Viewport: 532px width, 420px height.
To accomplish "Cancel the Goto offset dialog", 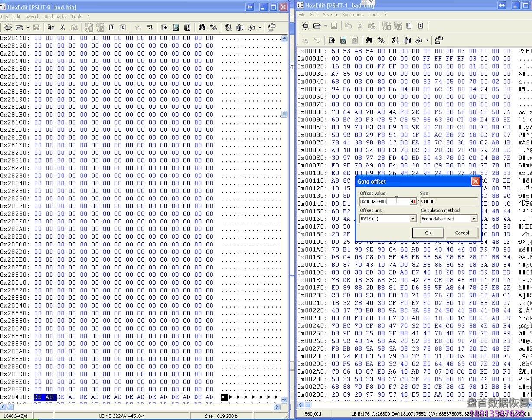I will click(462, 233).
